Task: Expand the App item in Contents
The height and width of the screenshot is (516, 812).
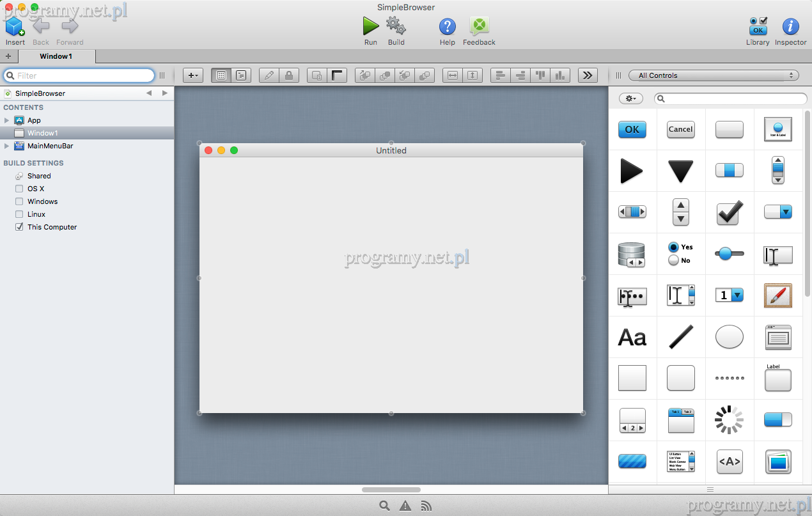Action: point(7,120)
